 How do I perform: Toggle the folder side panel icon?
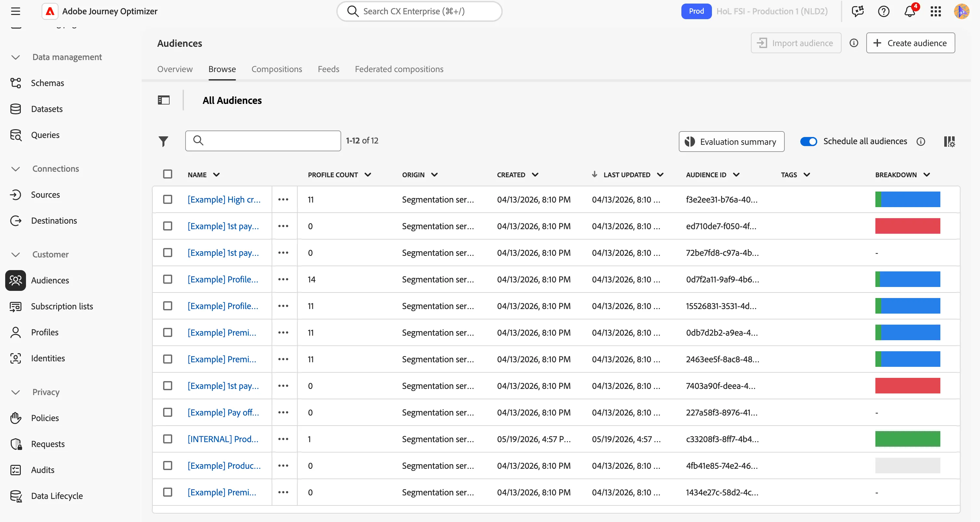[x=163, y=100]
